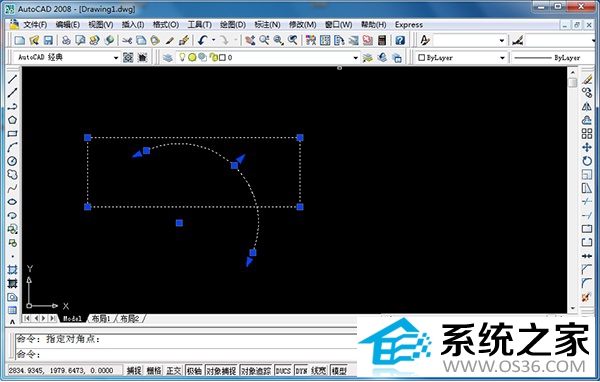Click the Undo arrow
The height and width of the screenshot is (382, 600).
[x=203, y=40]
